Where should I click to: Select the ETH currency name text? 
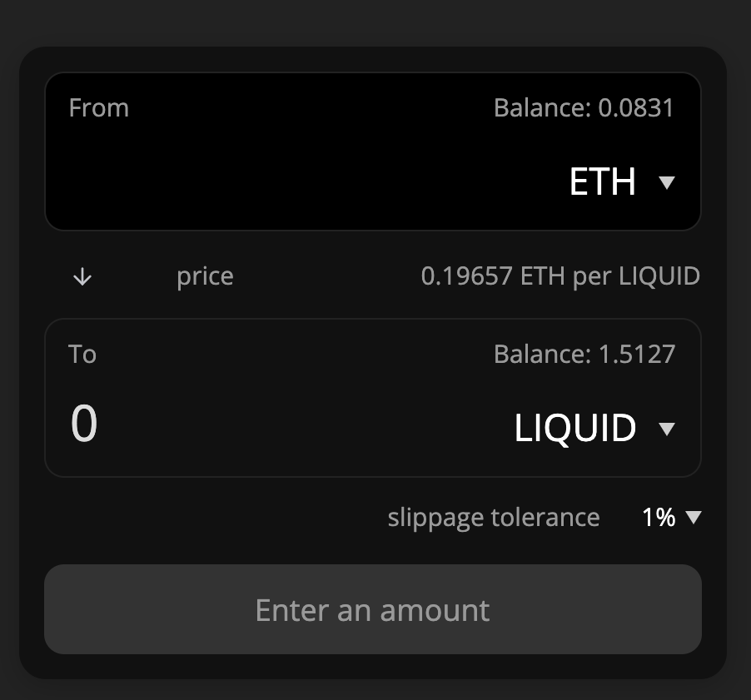[603, 181]
